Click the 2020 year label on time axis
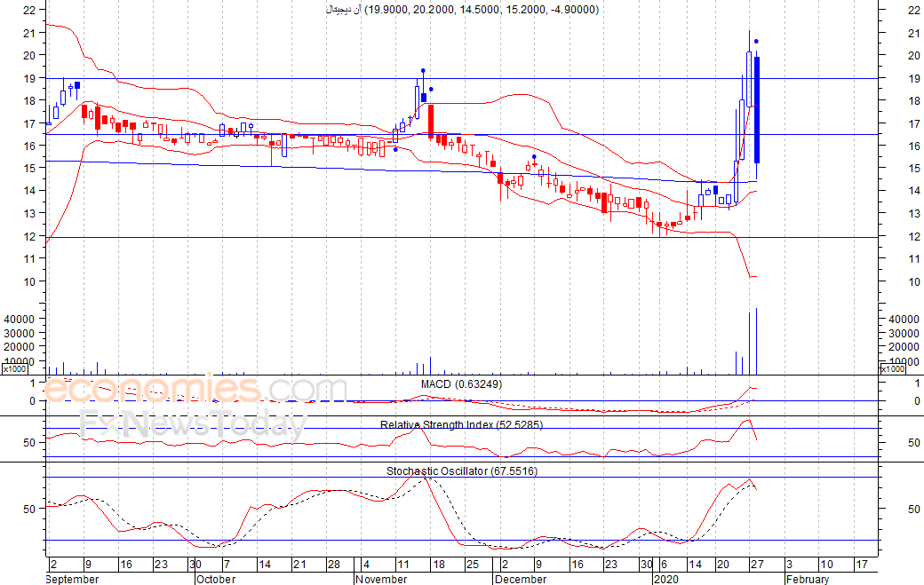Screen dimensions: 924x585 point(665,579)
